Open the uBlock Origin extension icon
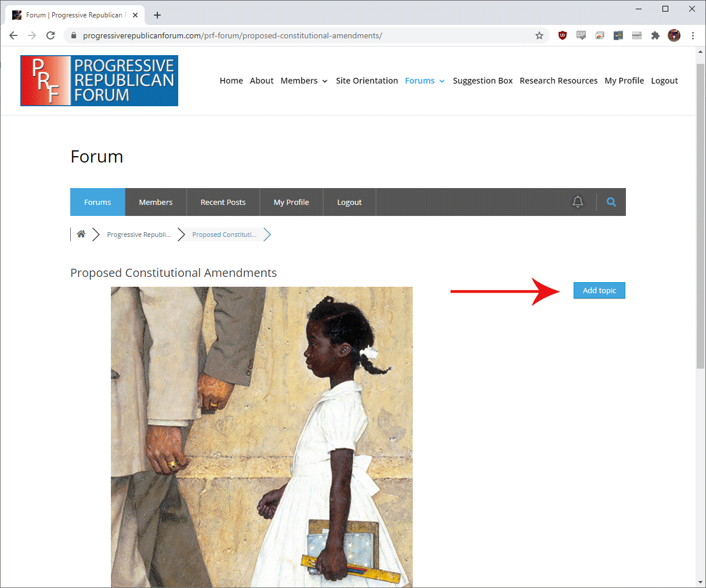 pyautogui.click(x=563, y=35)
